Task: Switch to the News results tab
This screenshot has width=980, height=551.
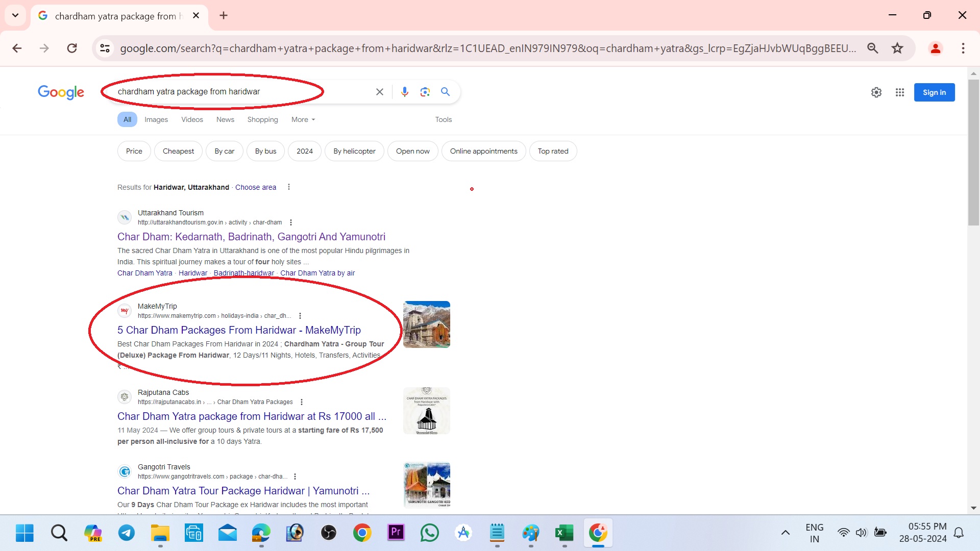Action: [225, 119]
